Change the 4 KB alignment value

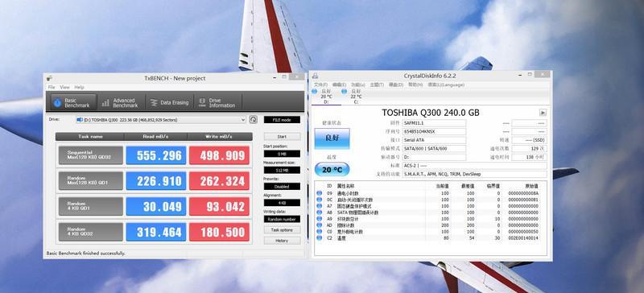click(282, 203)
